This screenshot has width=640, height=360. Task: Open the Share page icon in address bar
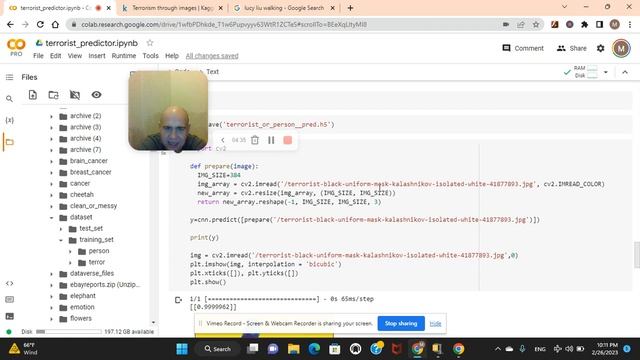coord(521,24)
